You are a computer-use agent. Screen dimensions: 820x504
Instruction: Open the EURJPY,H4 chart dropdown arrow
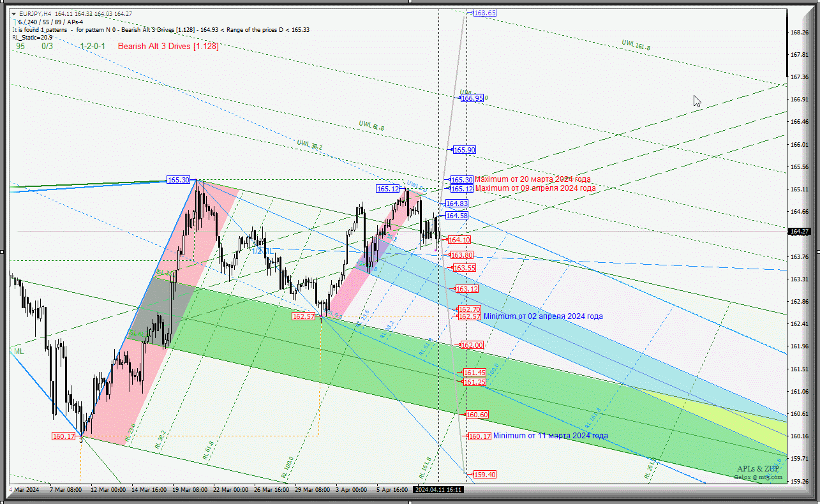click(x=15, y=13)
